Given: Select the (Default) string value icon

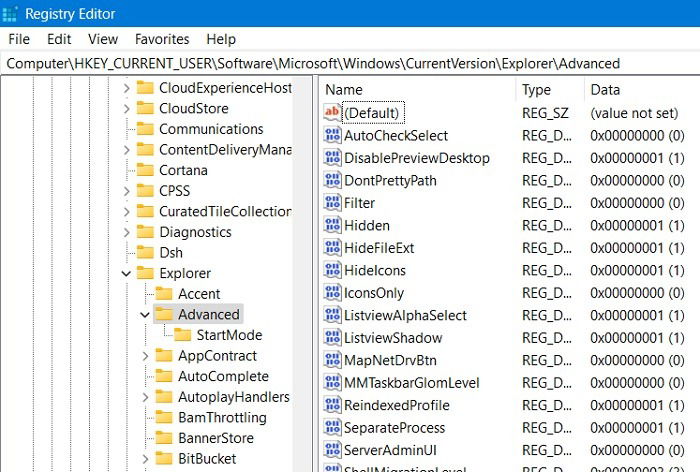Looking at the screenshot, I should [x=333, y=113].
